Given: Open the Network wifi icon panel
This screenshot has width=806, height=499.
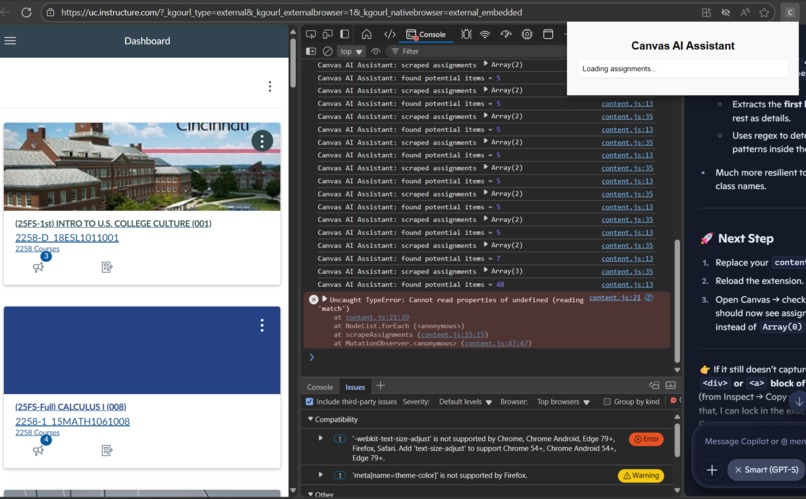Looking at the screenshot, I should point(485,34).
